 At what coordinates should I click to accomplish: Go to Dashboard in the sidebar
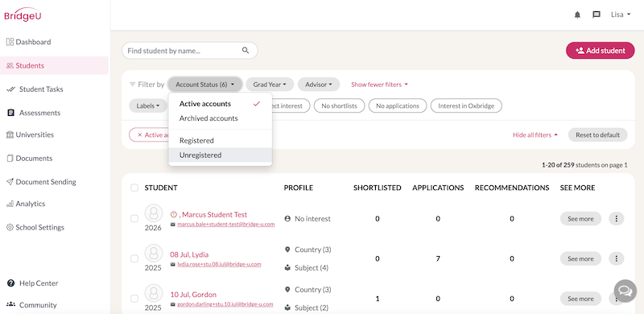pyautogui.click(x=28, y=42)
